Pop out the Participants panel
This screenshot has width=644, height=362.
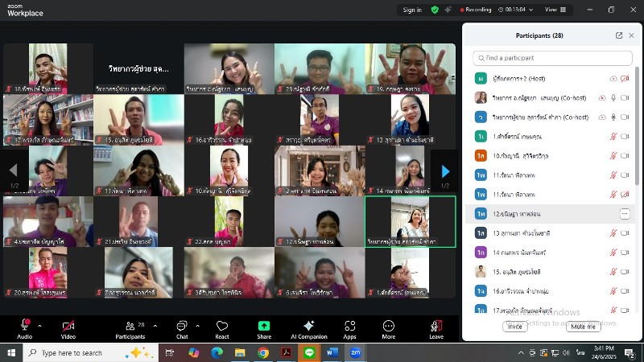619,35
